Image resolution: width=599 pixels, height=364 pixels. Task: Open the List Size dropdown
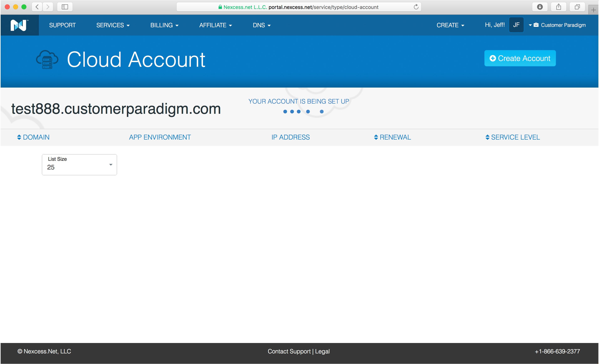click(79, 165)
